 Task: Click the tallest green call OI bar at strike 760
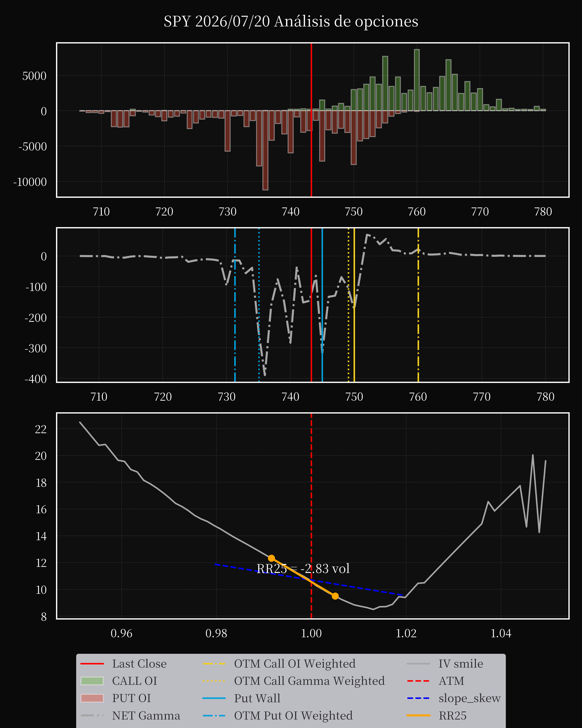coord(417,80)
